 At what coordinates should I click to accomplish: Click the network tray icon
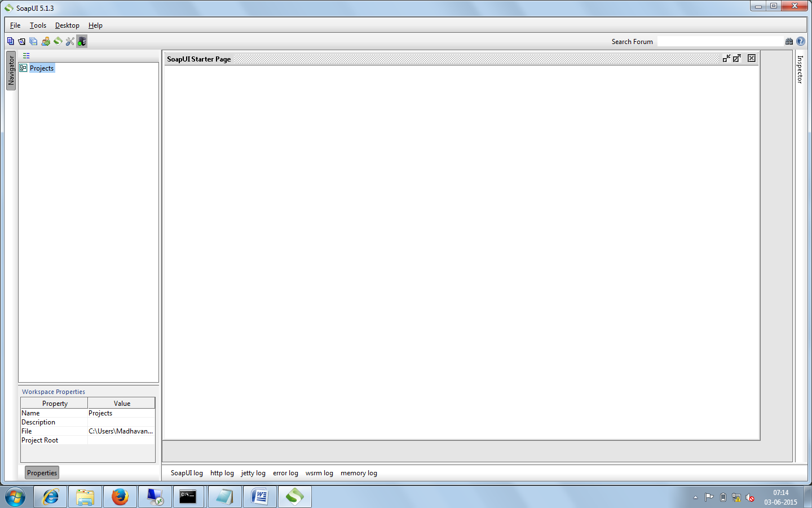pos(736,497)
